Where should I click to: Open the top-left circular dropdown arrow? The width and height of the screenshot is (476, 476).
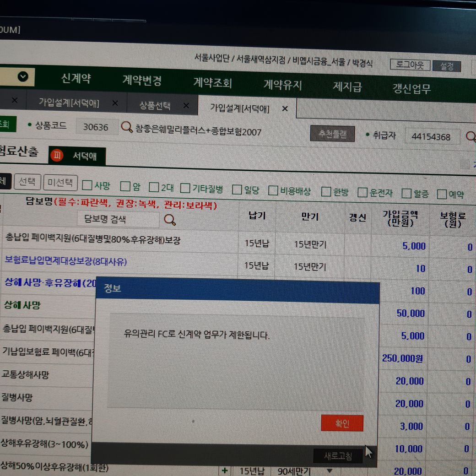pos(23,76)
